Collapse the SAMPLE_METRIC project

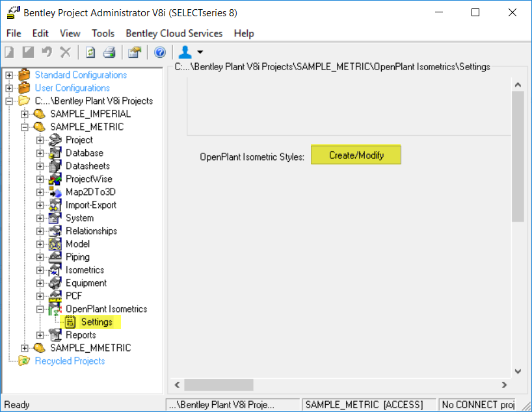pos(25,127)
